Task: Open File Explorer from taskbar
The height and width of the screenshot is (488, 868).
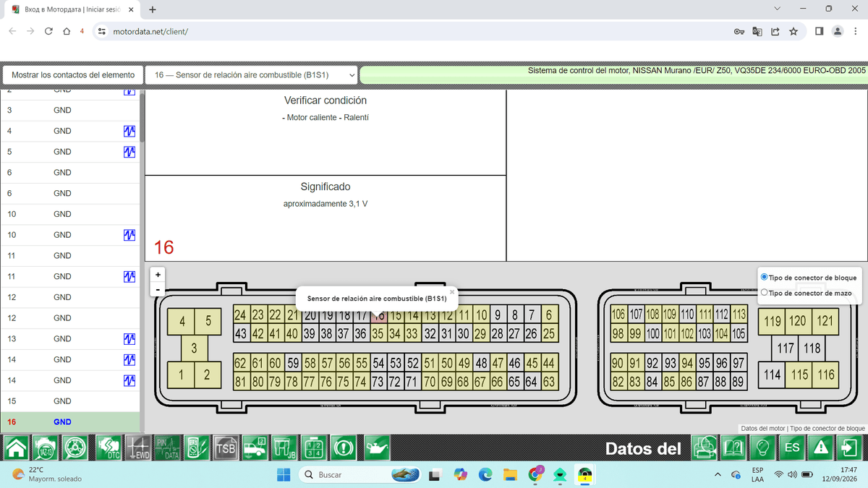Action: click(x=511, y=474)
